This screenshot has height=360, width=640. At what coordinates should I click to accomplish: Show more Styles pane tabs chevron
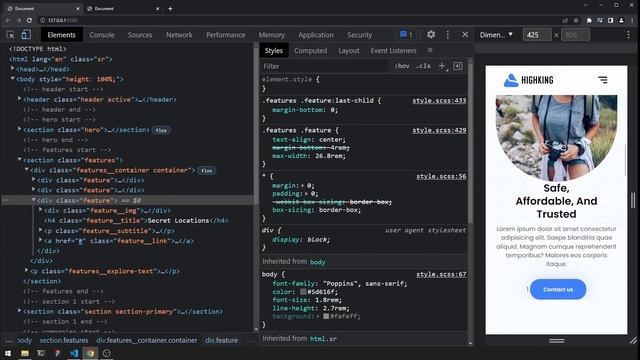[x=430, y=50]
